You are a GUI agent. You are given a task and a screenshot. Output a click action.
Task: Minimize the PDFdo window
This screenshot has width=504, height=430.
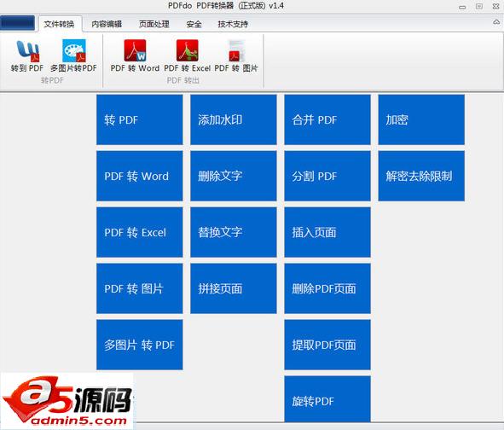click(462, 7)
